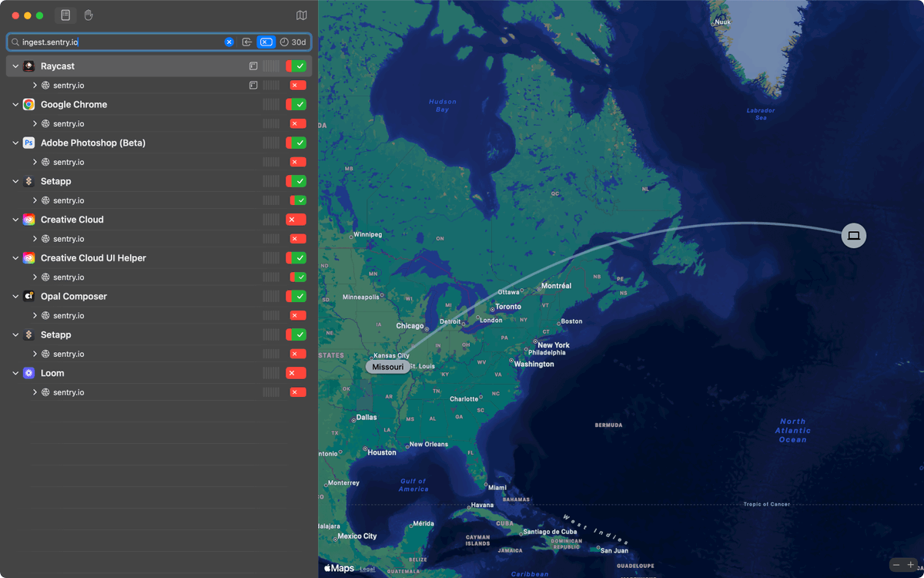This screenshot has width=924, height=578.
Task: Toggle allow/deny switch for Creative Cloud
Action: pyautogui.click(x=296, y=220)
